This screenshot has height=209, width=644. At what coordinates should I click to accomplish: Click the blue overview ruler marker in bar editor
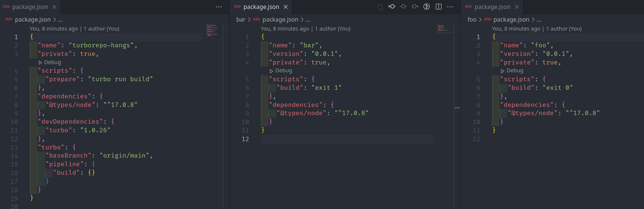pos(457,108)
